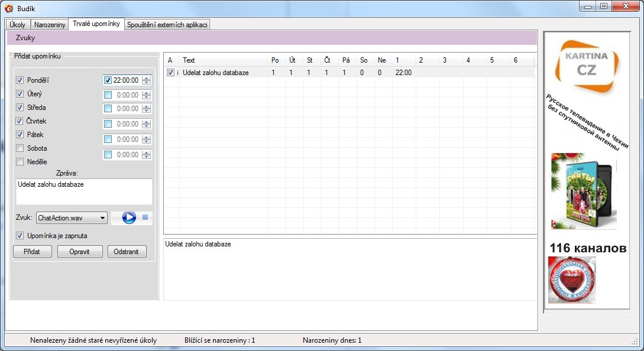The image size is (644, 351).
Task: Remove the reminder with Odstranit button
Action: click(x=127, y=252)
